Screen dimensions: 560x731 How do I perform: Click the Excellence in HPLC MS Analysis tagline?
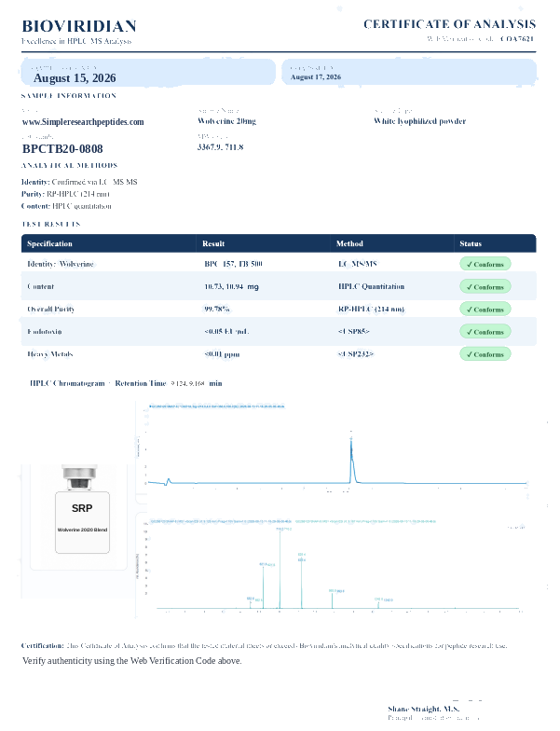[76, 41]
